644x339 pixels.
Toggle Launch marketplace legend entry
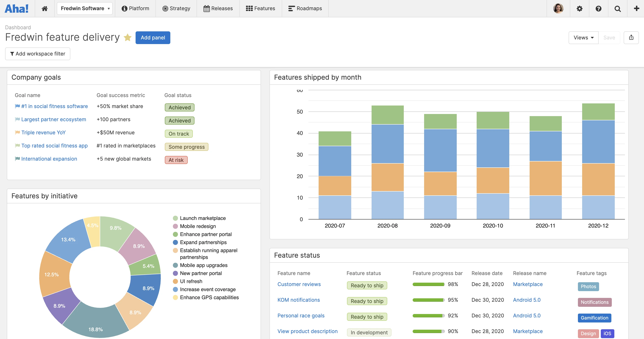203,218
